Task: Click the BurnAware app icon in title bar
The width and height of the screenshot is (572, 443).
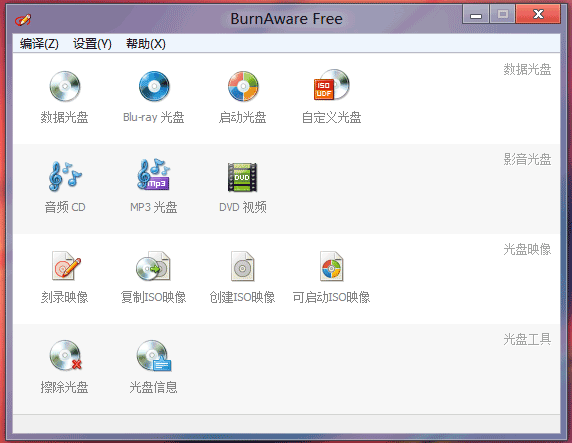Action: click(x=23, y=19)
